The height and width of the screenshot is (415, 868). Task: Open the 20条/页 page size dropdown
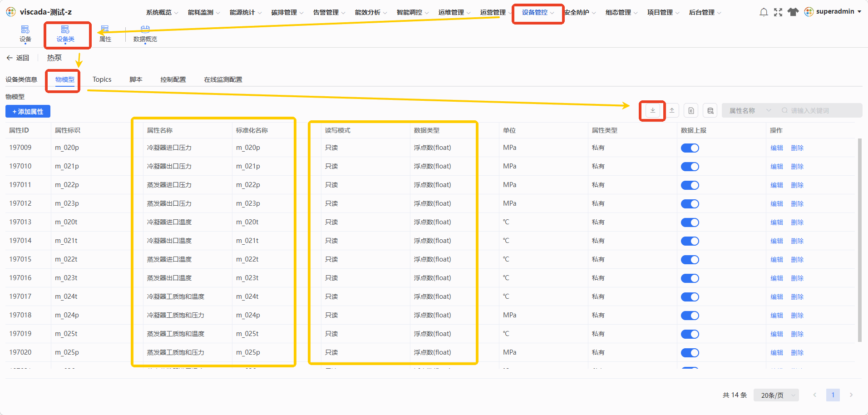[x=776, y=395]
